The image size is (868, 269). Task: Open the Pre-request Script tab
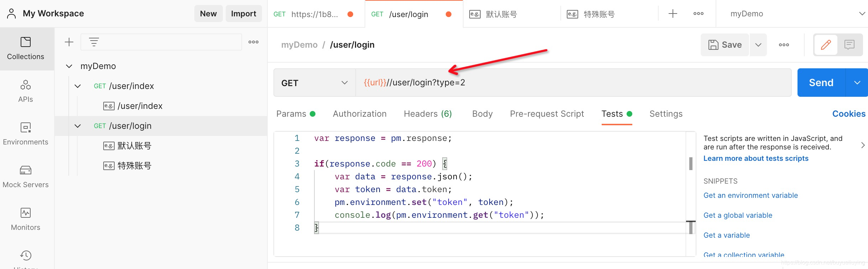click(547, 114)
